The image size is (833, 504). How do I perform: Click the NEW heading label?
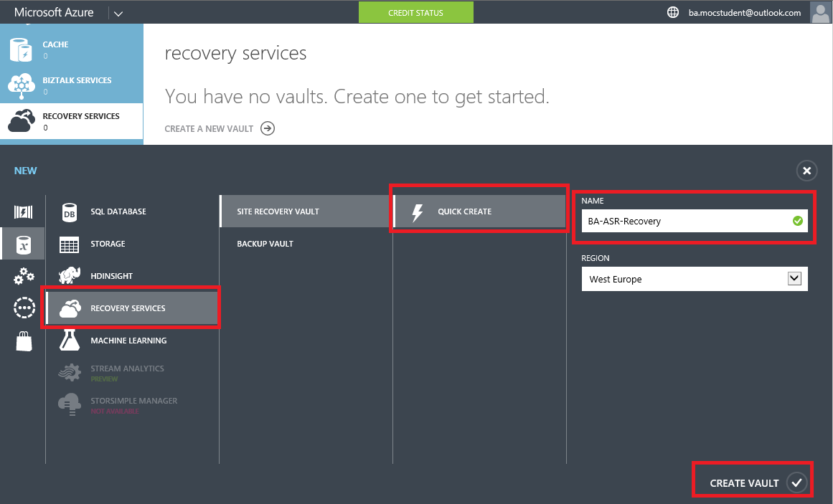(x=26, y=171)
